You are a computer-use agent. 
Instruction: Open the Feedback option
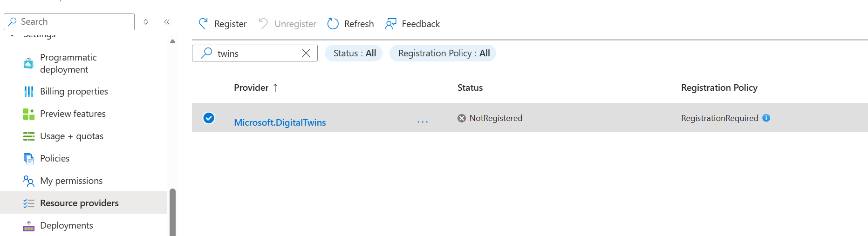(412, 24)
